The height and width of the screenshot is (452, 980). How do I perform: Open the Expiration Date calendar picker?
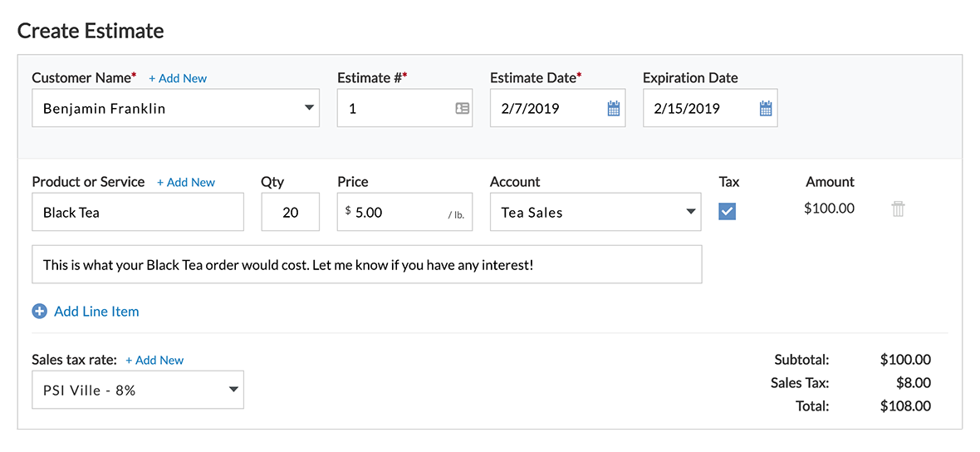click(x=766, y=109)
